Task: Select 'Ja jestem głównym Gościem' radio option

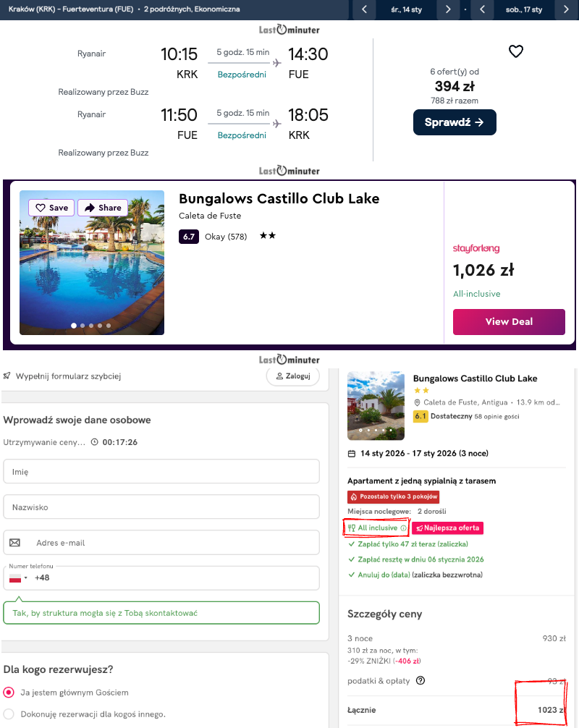Action: point(9,693)
